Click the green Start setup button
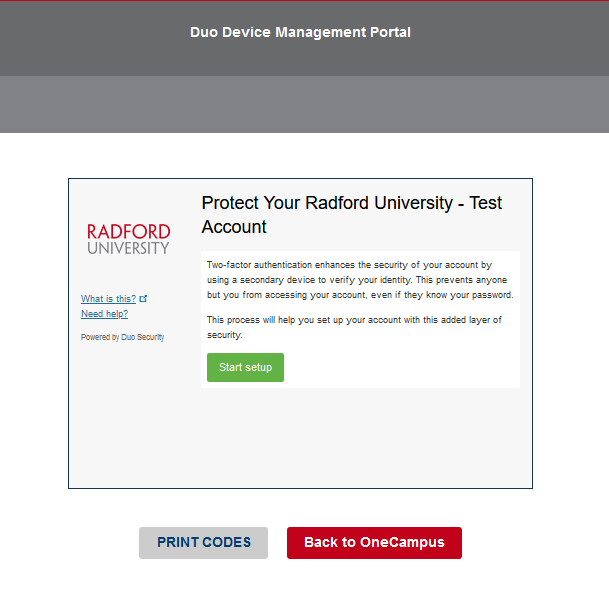This screenshot has height=592, width=609. [x=245, y=367]
